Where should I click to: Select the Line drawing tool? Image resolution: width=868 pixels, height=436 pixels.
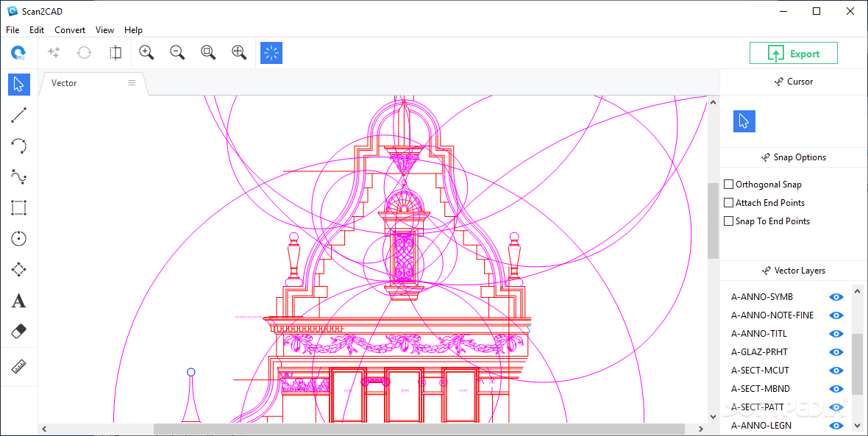[x=18, y=115]
